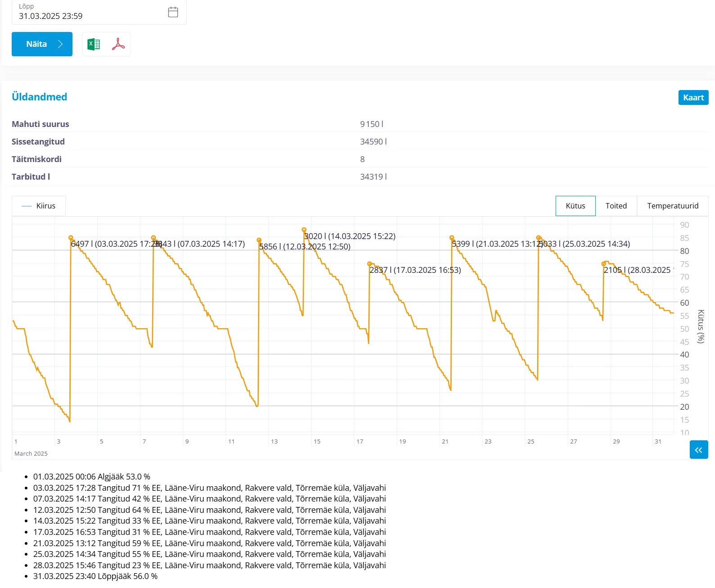Select refuel marker 17.03.2025 16:53
715x588 pixels.
370,264
